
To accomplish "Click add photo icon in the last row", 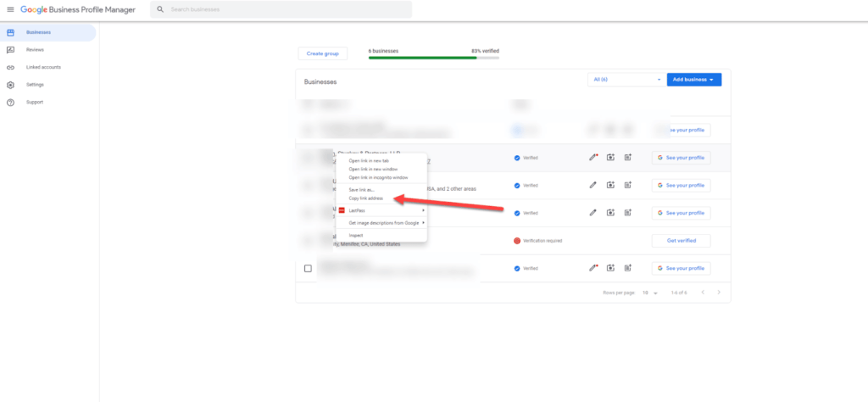I will click(x=610, y=268).
